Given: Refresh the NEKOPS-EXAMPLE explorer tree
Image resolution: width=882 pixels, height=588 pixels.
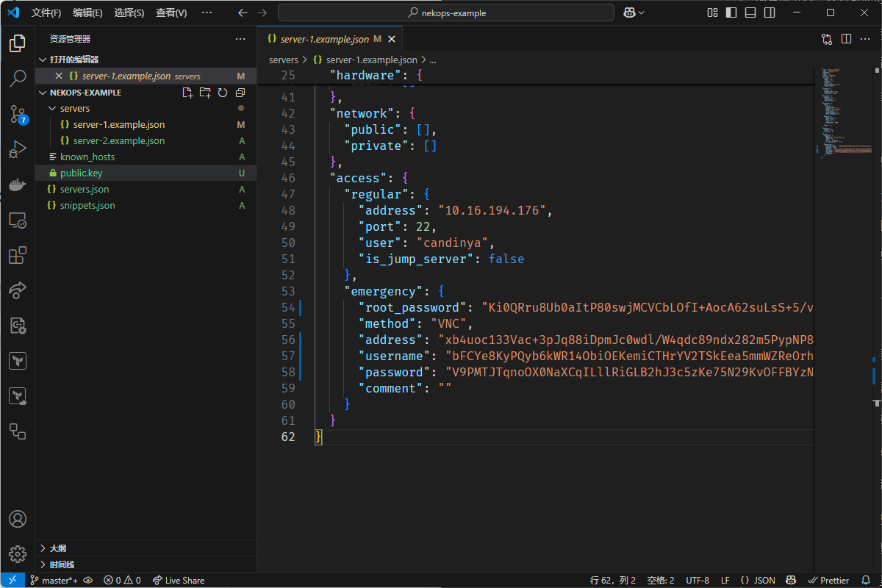Looking at the screenshot, I should pyautogui.click(x=223, y=93).
